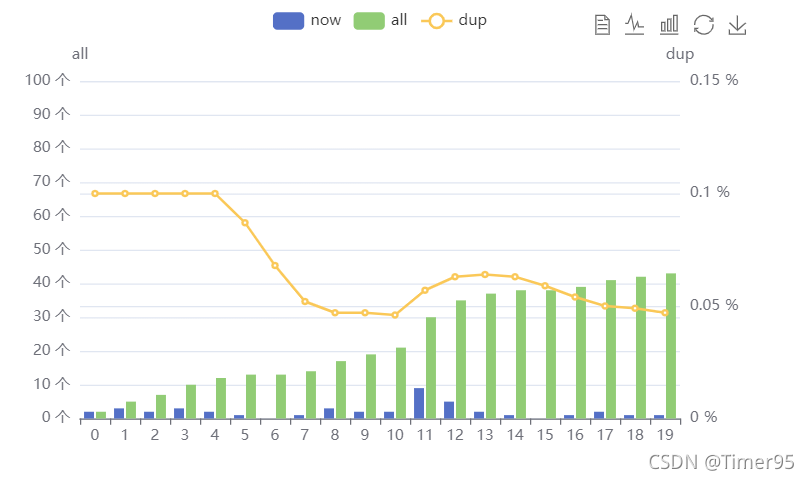This screenshot has height=480, width=809.
Task: Click the dup line point at 5
Action: 245,223
